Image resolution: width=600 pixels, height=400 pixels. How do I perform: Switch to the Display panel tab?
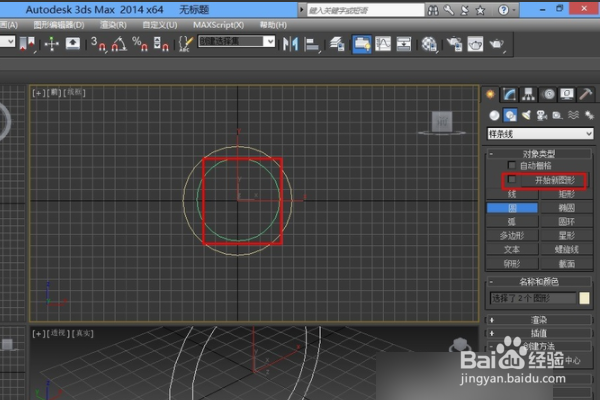567,94
